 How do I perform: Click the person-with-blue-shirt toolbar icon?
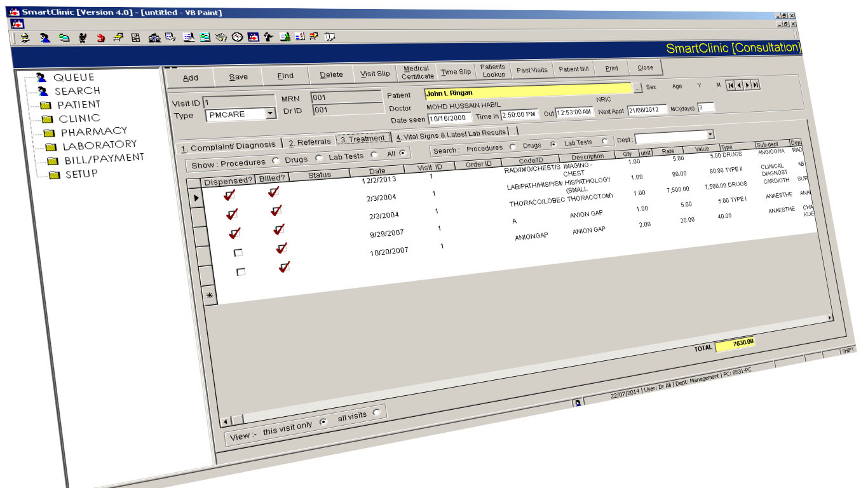[45, 37]
